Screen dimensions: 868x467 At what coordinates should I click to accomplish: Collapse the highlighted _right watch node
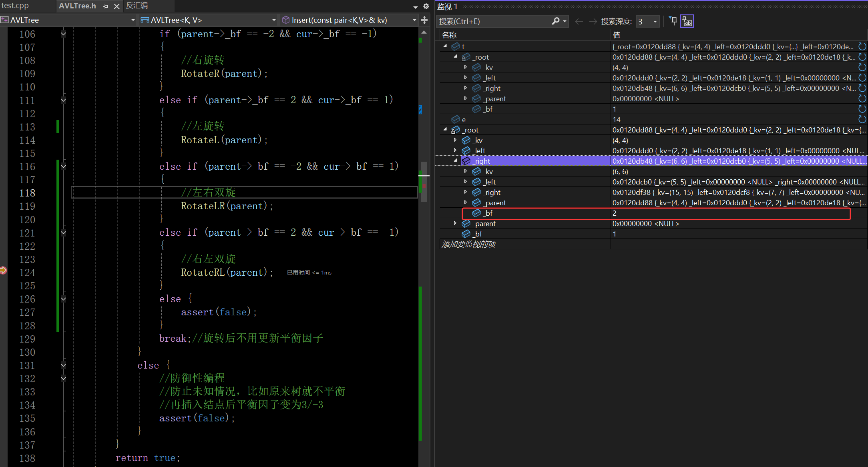(x=455, y=160)
